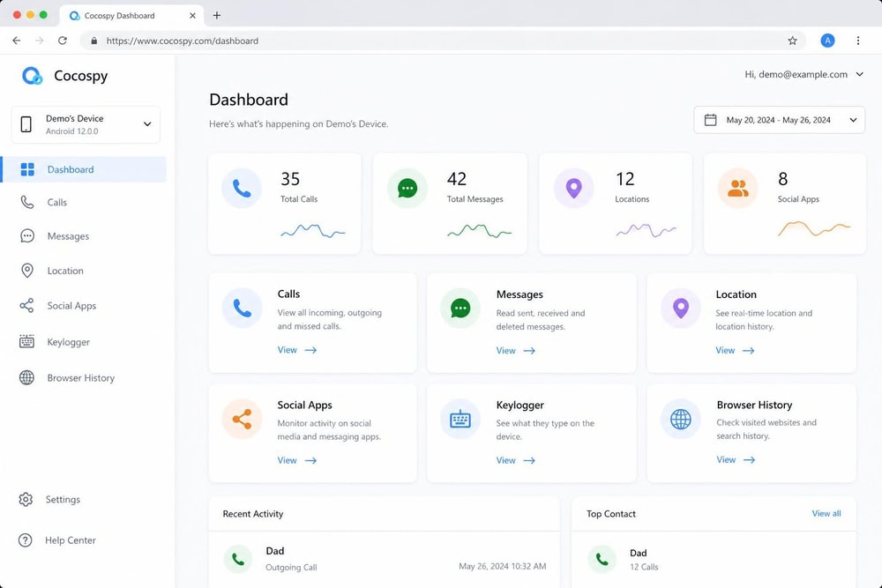Viewport: 882px width, 588px height.
Task: Click the phone device icon in device selector
Action: (x=26, y=124)
